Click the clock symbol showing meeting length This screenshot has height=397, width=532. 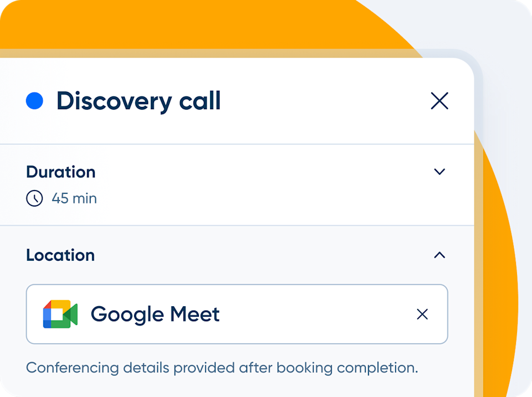pos(34,198)
